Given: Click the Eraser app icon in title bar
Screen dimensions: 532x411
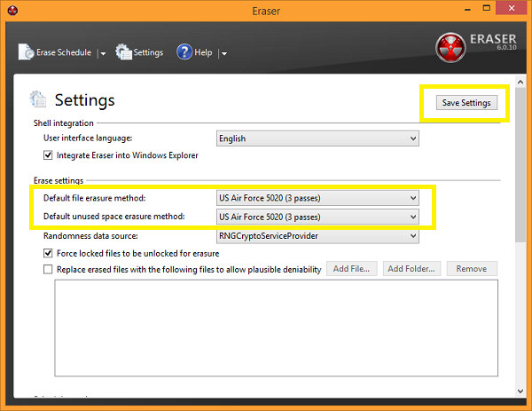Looking at the screenshot, I should coord(12,11).
